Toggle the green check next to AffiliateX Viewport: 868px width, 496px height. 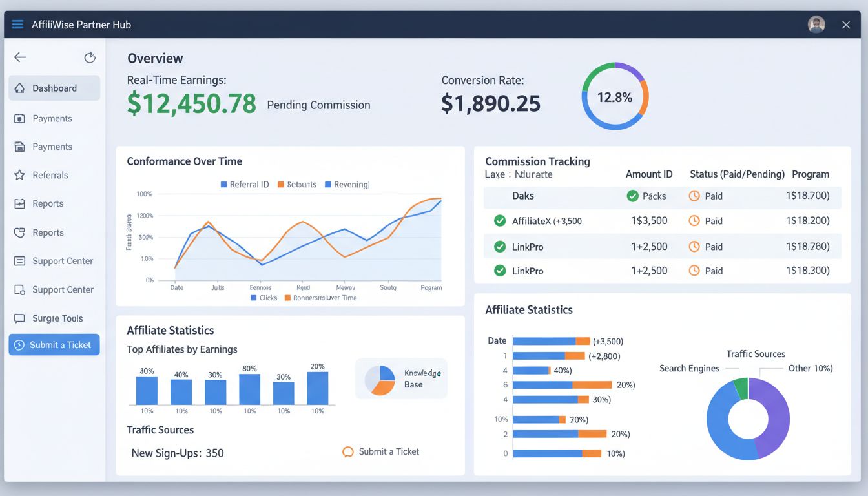tap(500, 220)
